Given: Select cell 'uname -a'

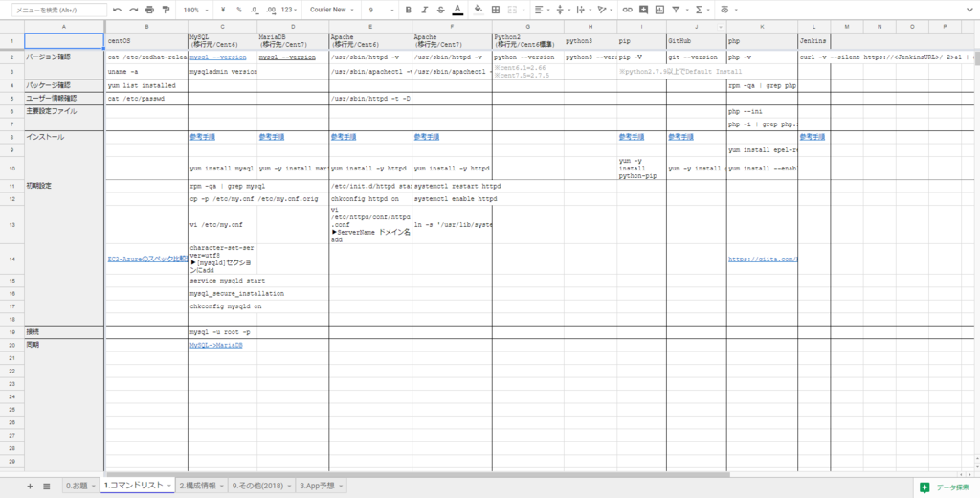Looking at the screenshot, I should pyautogui.click(x=146, y=71).
